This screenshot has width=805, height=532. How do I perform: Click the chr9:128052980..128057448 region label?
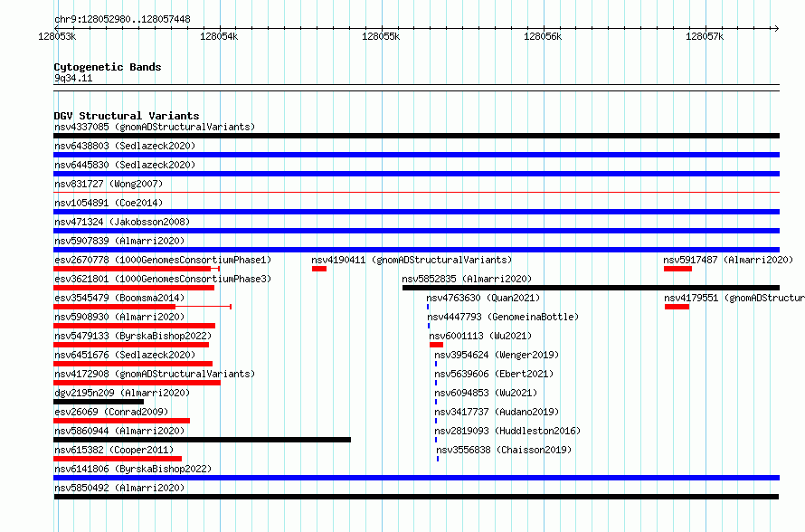[x=122, y=19]
